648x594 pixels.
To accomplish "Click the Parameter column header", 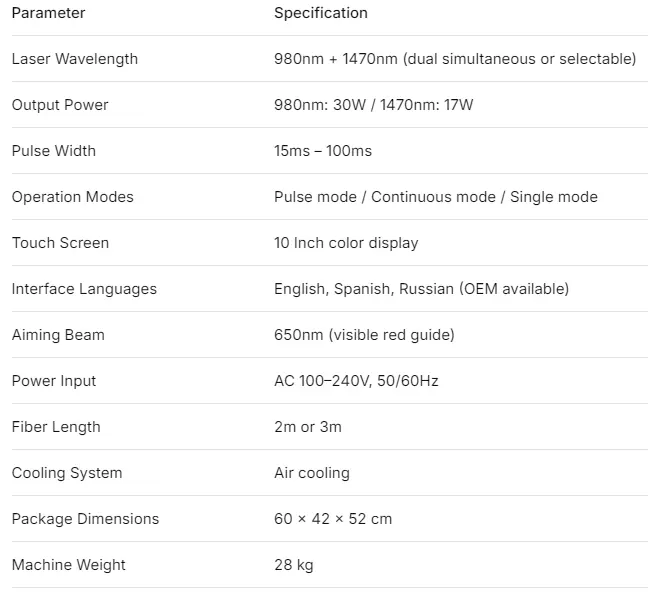I will pyautogui.click(x=48, y=13).
